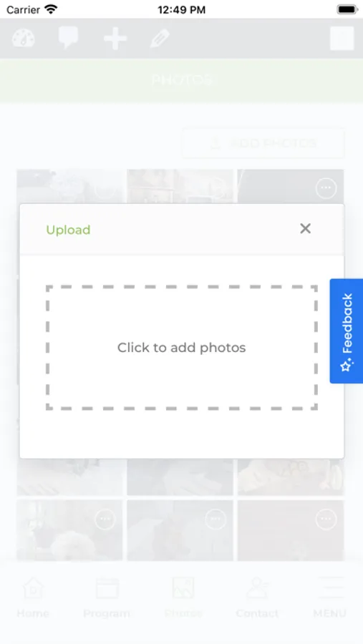
Task: Click the Upload dialog title
Action: click(x=68, y=230)
